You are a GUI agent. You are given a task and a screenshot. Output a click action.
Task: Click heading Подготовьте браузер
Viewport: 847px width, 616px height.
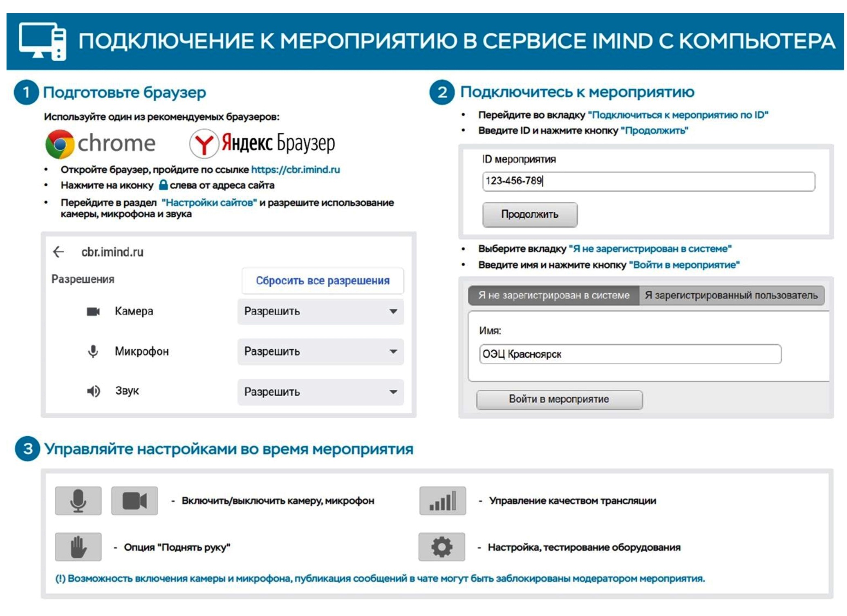[124, 92]
